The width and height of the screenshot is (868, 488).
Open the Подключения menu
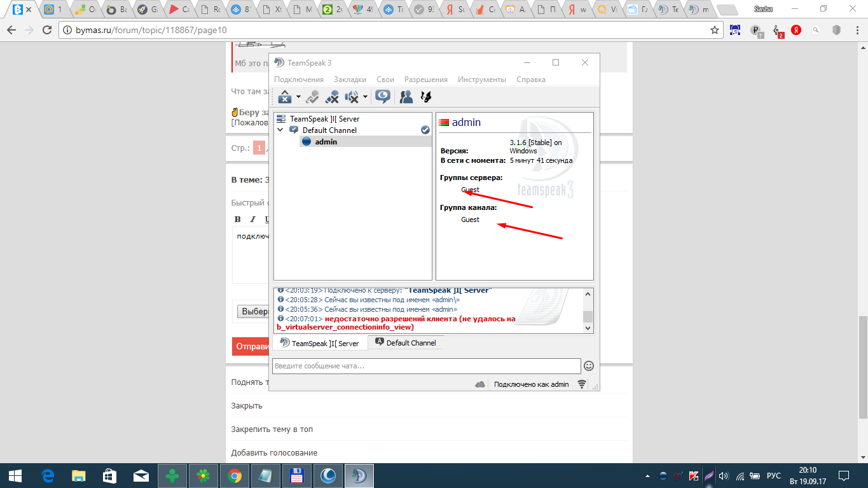tap(299, 80)
